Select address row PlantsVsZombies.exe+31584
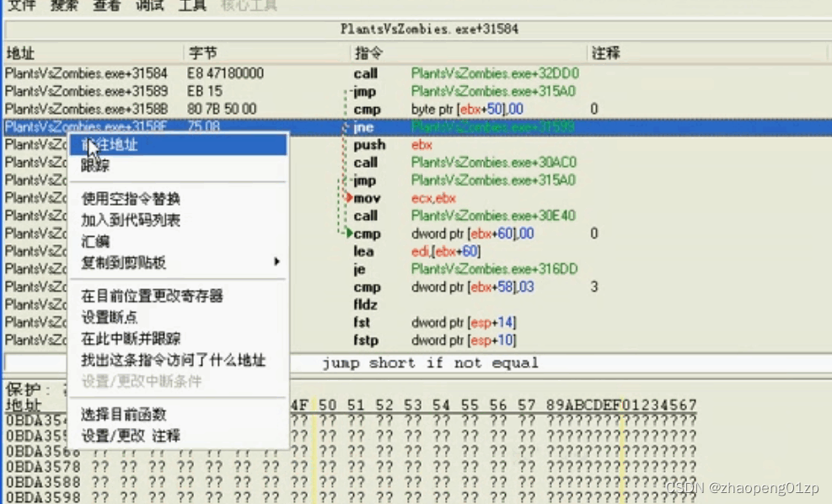The width and height of the screenshot is (832, 504). point(87,73)
